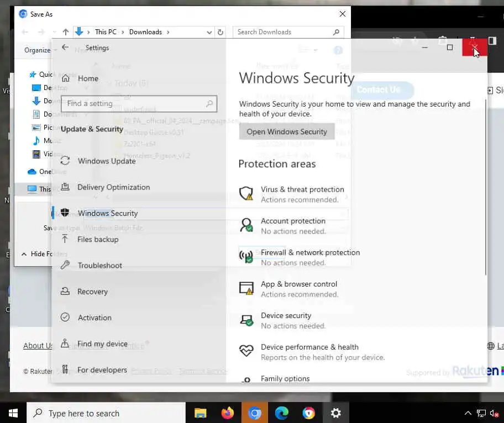Select Windows Security in sidebar

(108, 213)
